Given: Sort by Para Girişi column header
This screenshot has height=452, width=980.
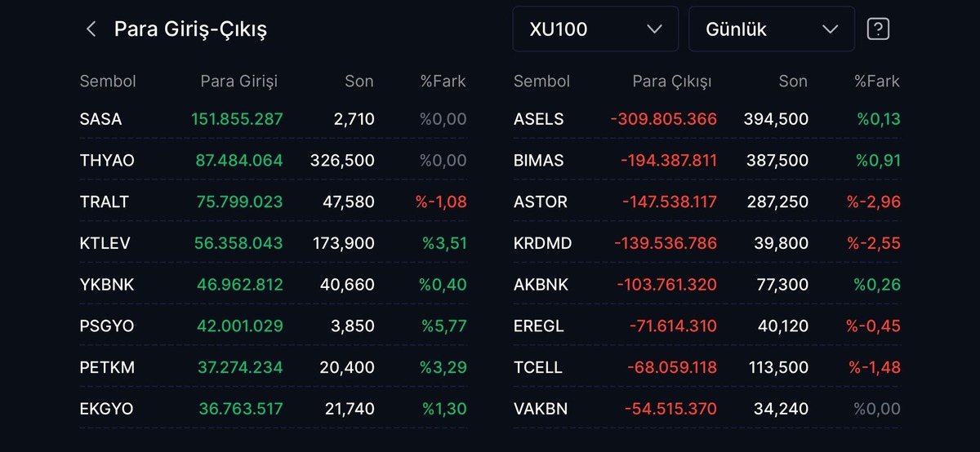Looking at the screenshot, I should [x=238, y=81].
